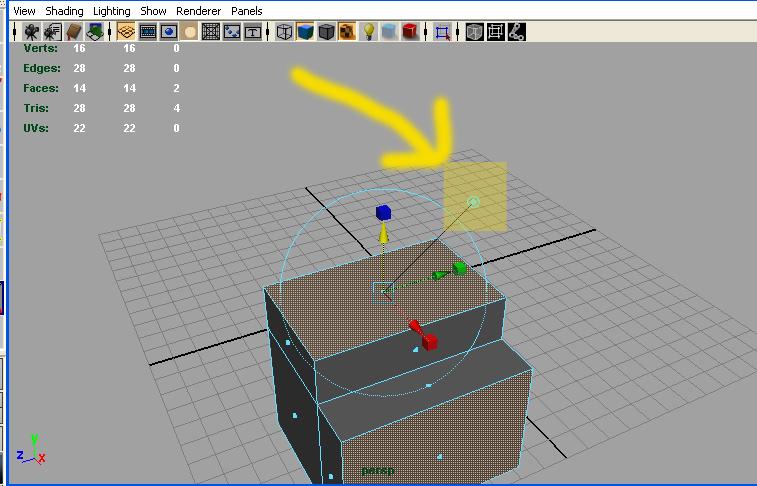
Task: Collapse toolbar handle before Select Camera icon
Action: (15, 32)
